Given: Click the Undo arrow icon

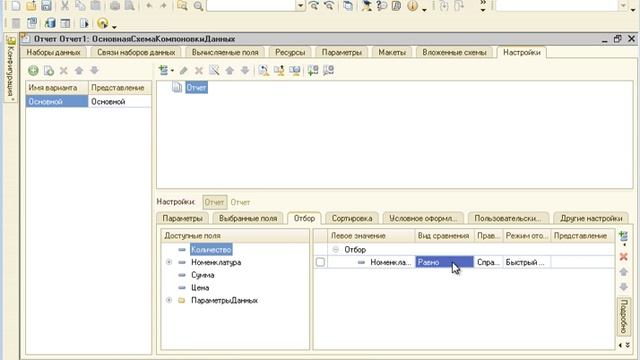Looking at the screenshot, I should (149, 5).
